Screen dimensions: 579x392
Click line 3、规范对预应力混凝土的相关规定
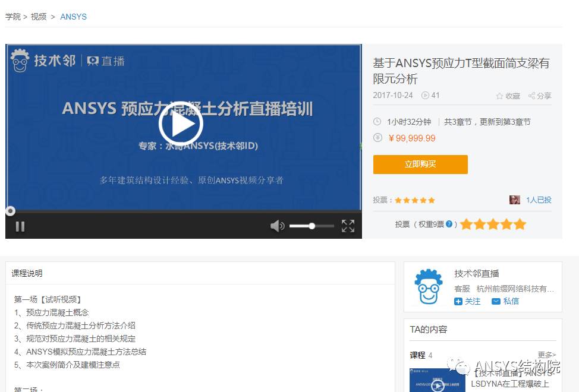74,339
